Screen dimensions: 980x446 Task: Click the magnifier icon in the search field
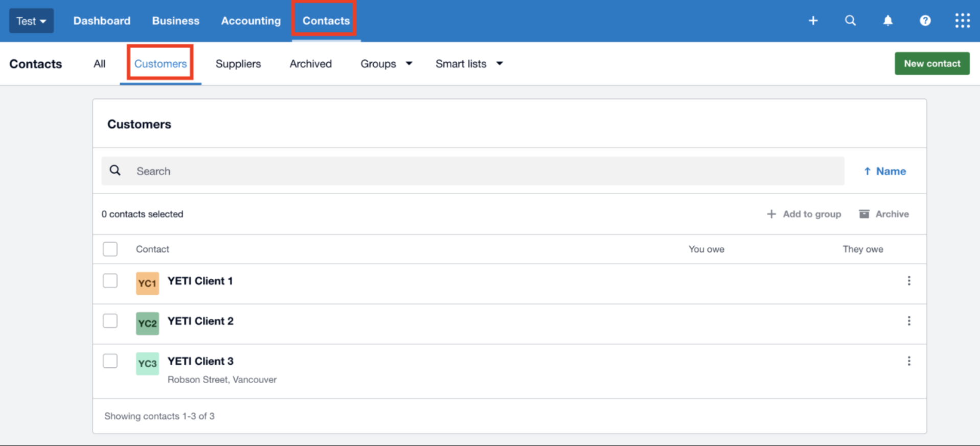point(116,170)
